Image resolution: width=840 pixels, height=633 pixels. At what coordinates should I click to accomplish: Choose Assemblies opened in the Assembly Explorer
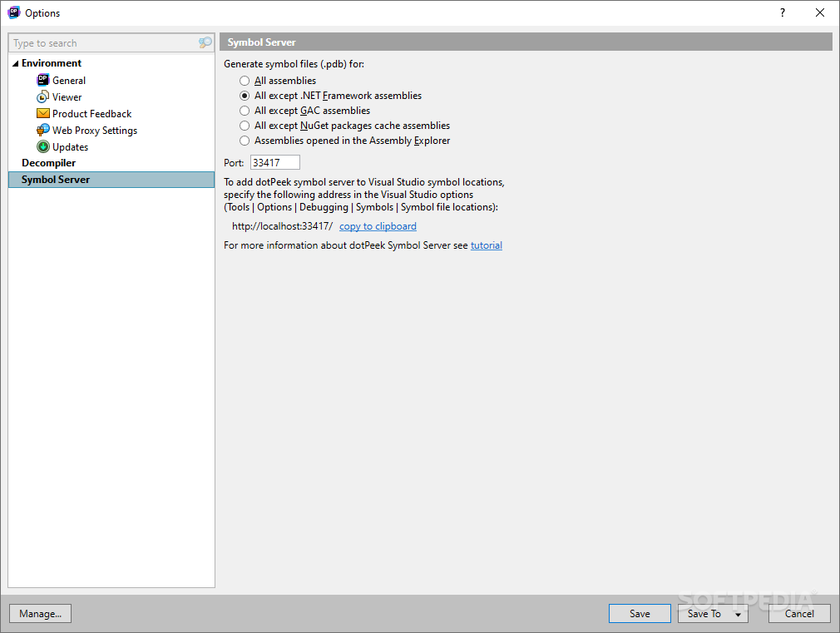coord(245,141)
